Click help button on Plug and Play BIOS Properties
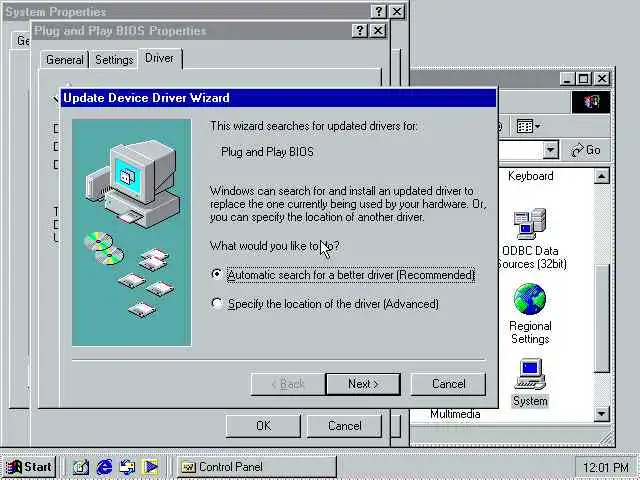 tap(360, 31)
